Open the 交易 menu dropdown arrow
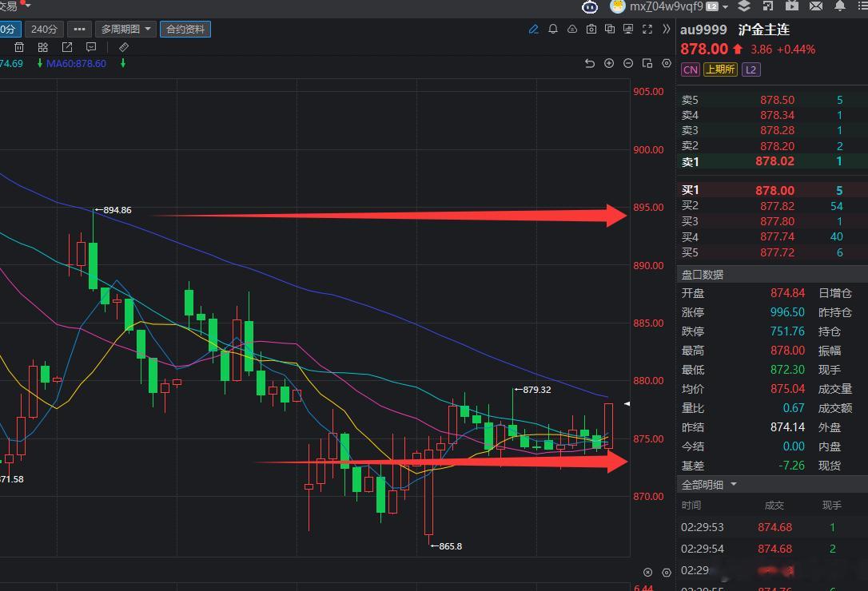The height and width of the screenshot is (591, 868). coord(28,5)
